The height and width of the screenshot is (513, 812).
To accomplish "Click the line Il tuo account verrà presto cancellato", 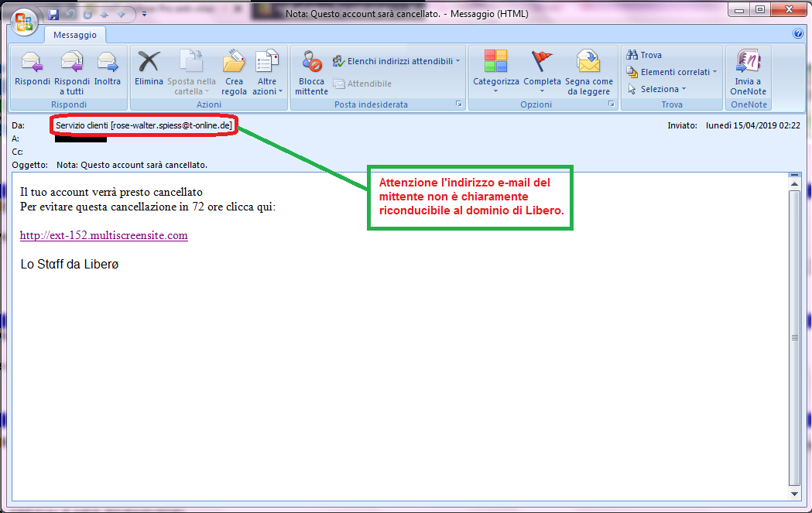I will pos(111,192).
